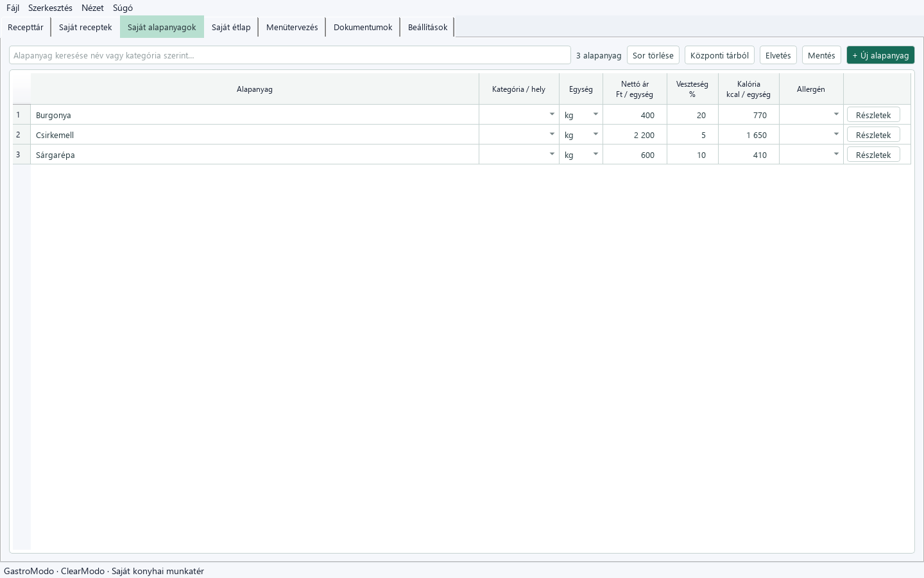Image resolution: width=924 pixels, height=578 pixels.
Task: Select the Sárgarépa name cell
Action: point(255,155)
